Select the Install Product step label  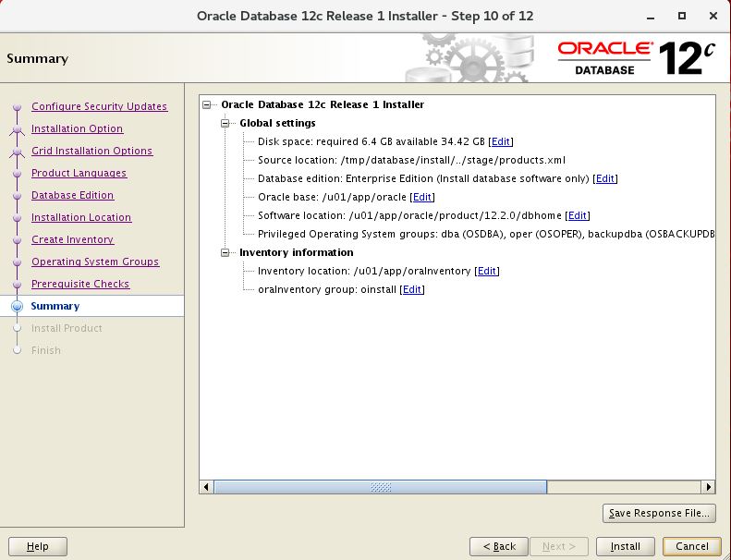point(67,328)
